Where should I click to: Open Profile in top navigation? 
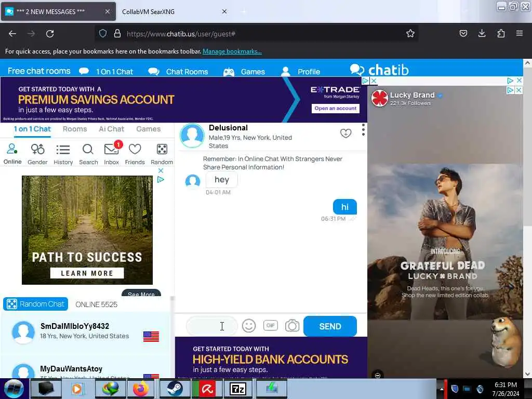(x=301, y=72)
